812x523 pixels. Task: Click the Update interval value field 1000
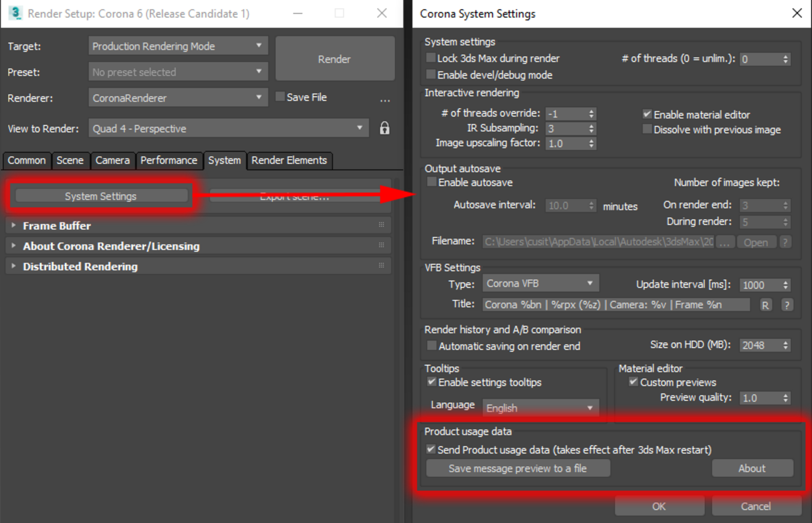pyautogui.click(x=760, y=285)
